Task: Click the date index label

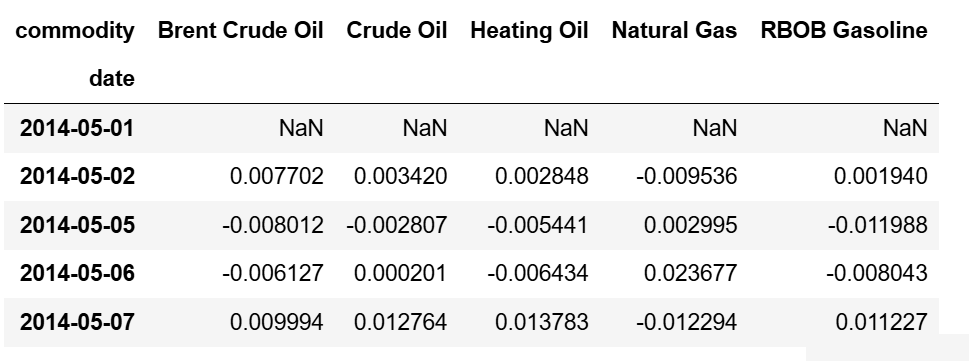Action: coord(112,79)
